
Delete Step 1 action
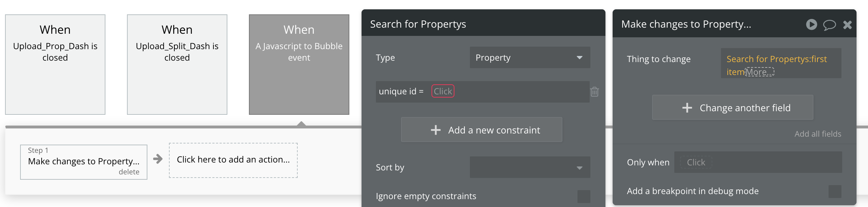(x=129, y=172)
